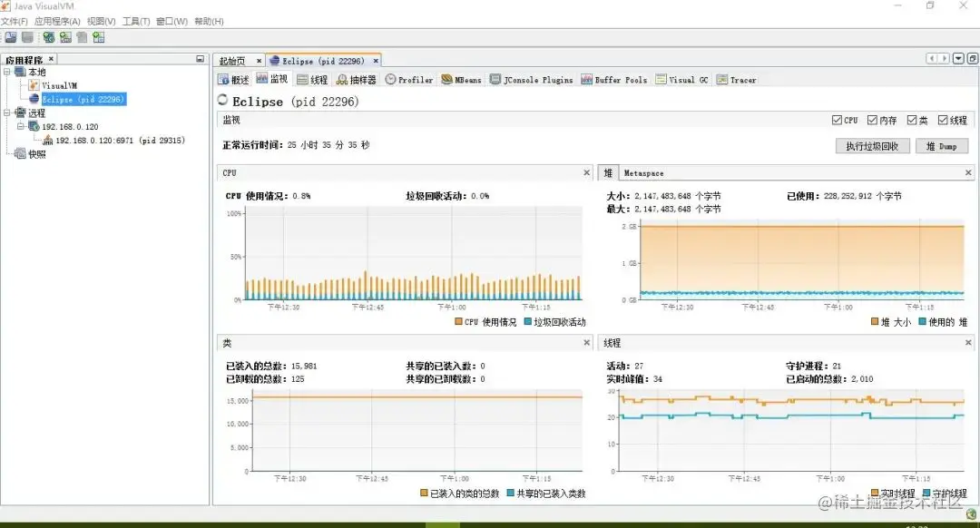Click the MBeans bean icon
The width and height of the screenshot is (980, 528).
tap(446, 79)
